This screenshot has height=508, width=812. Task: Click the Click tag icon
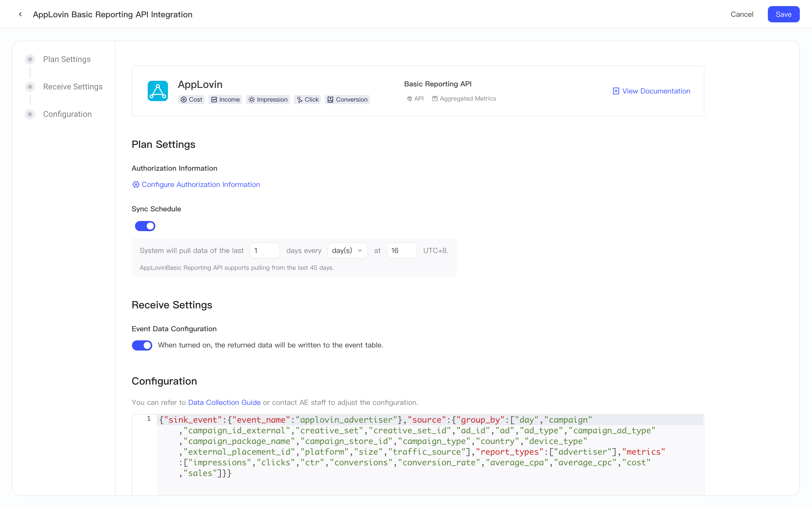299,100
